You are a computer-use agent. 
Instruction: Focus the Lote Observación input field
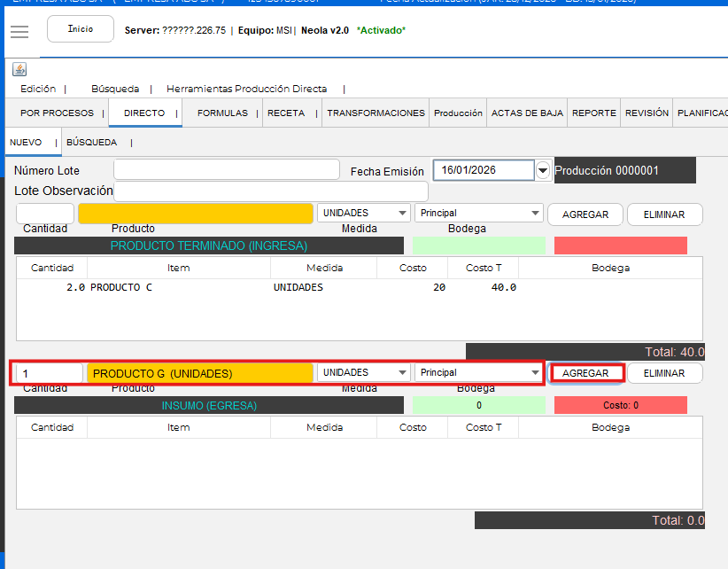(270, 191)
